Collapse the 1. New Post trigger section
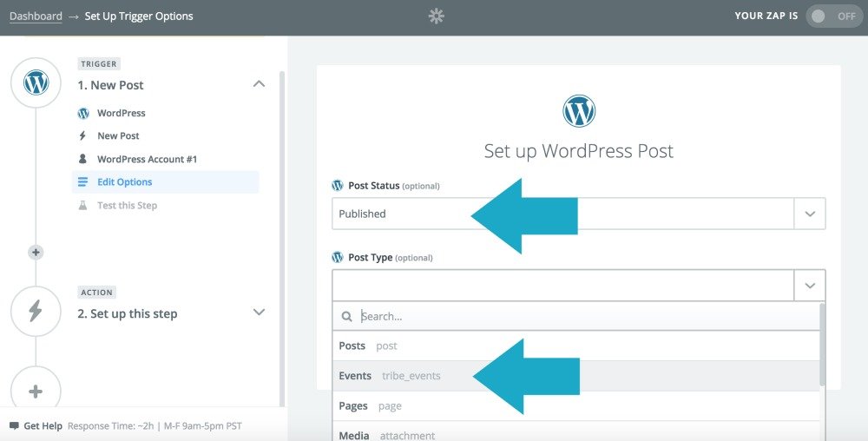Viewport: 868px width, 441px height. point(259,83)
